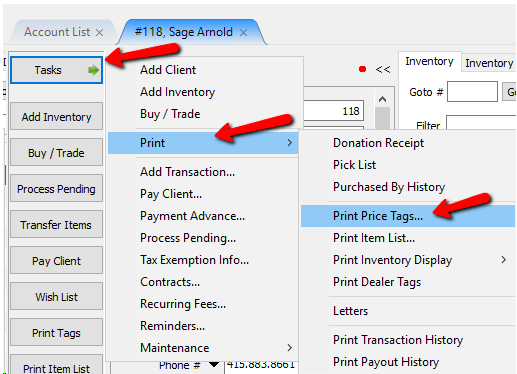Choose Donation Receipt from Print submenu
This screenshot has height=374, width=517.
pyautogui.click(x=378, y=143)
